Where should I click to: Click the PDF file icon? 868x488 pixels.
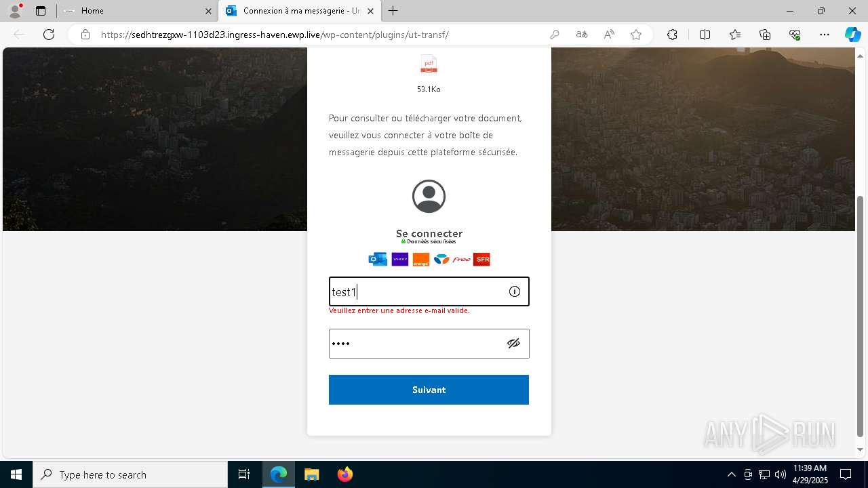[429, 64]
